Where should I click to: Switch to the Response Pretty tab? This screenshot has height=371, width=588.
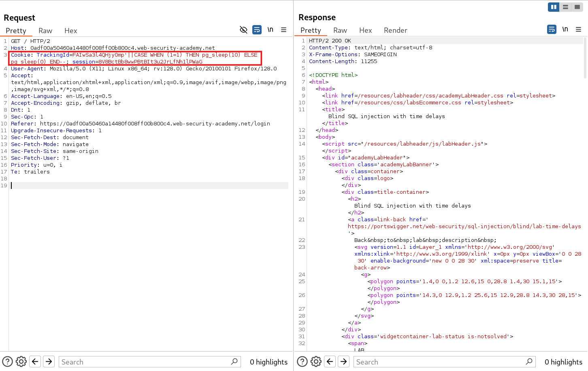point(311,30)
